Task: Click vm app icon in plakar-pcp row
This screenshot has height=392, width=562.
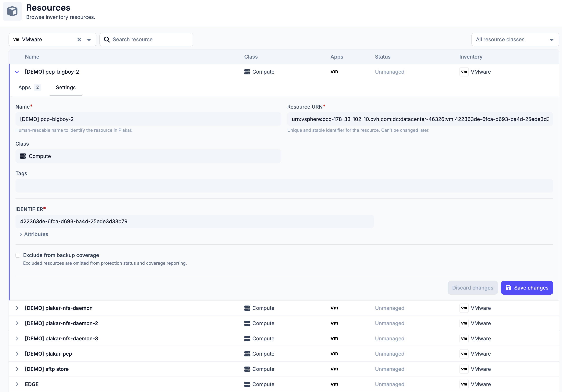Action: 334,354
